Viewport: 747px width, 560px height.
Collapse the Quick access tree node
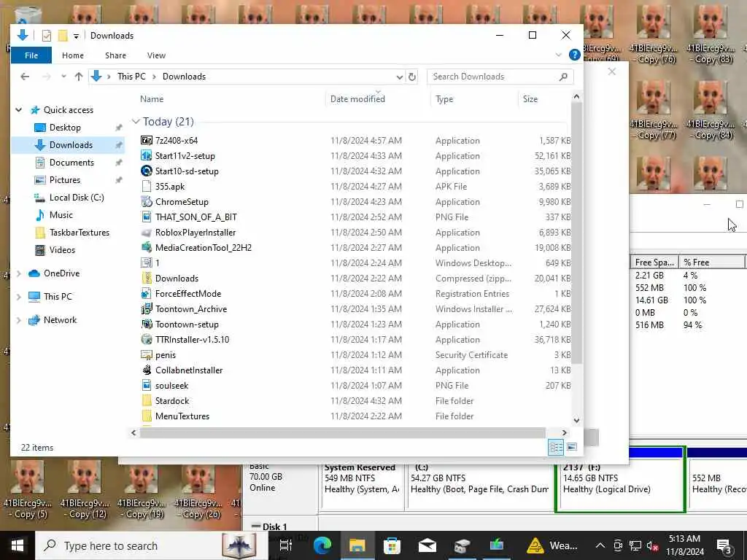18,110
